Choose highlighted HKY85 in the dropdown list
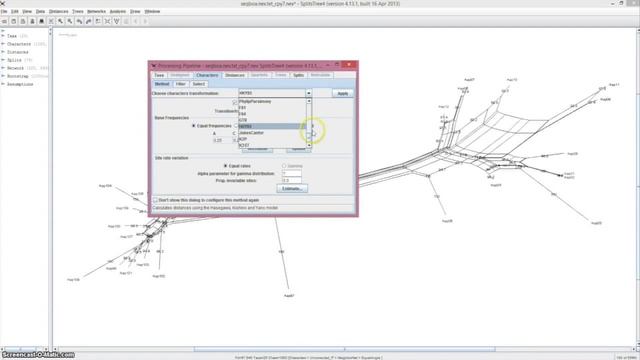Image resolution: width=640 pixels, height=360 pixels. point(272,127)
